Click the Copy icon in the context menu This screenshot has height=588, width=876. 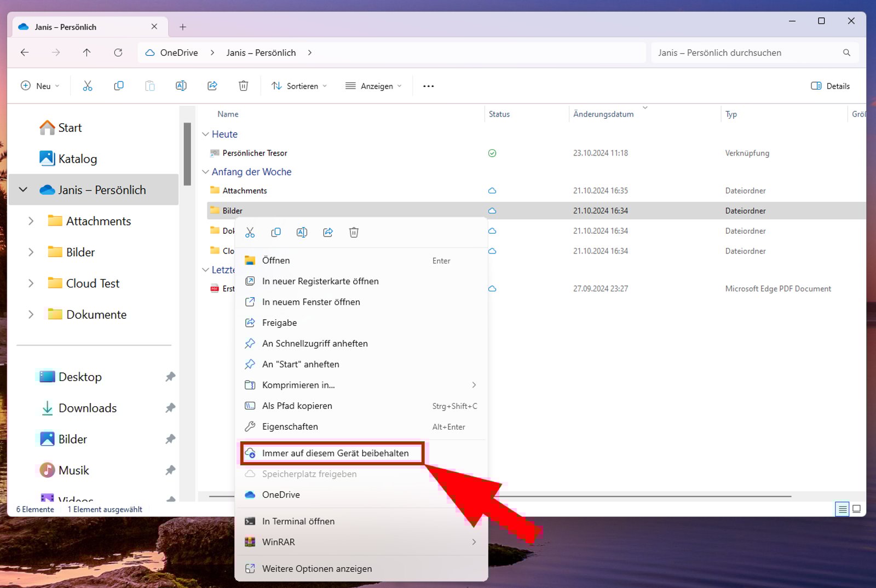276,232
